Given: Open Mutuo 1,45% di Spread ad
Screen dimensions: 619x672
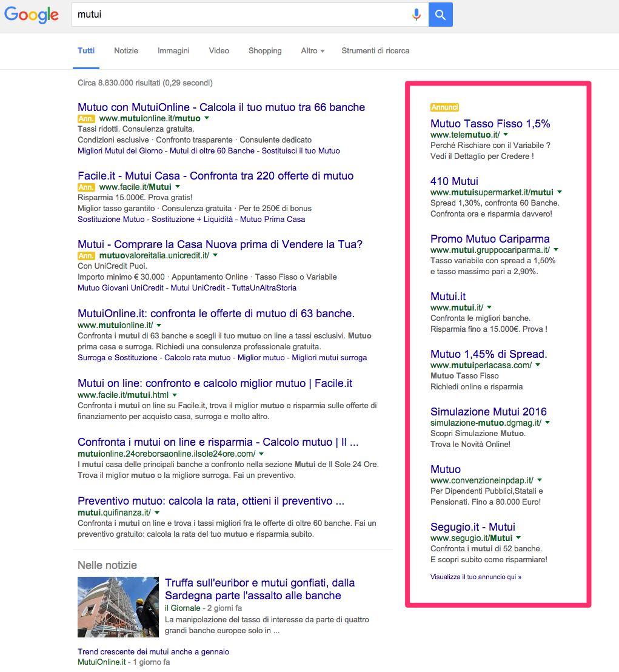Looking at the screenshot, I should (489, 354).
